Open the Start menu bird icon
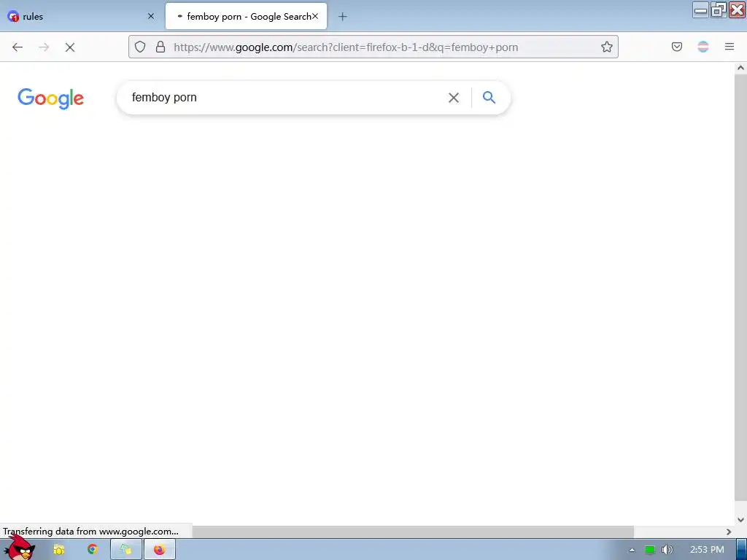This screenshot has height=560, width=747. [x=20, y=548]
